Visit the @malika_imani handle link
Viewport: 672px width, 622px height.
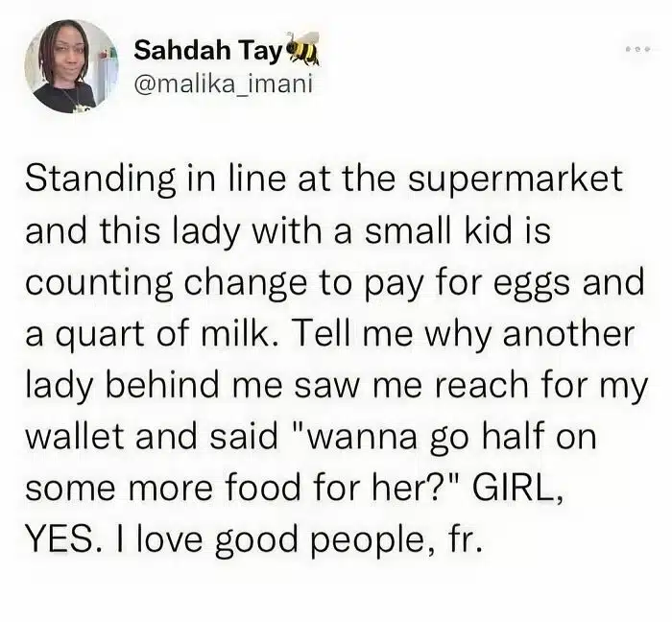[223, 84]
